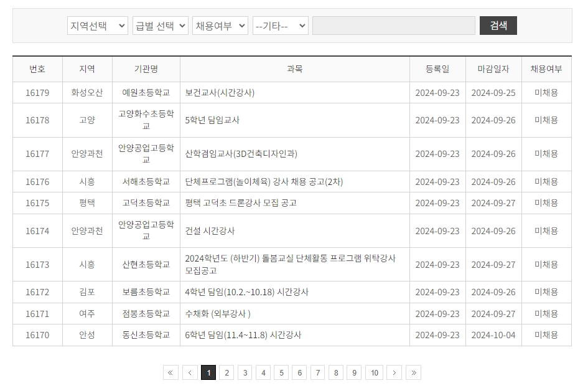
Task: Click the 고양화수초등학교 institution cell
Action: tap(146, 120)
